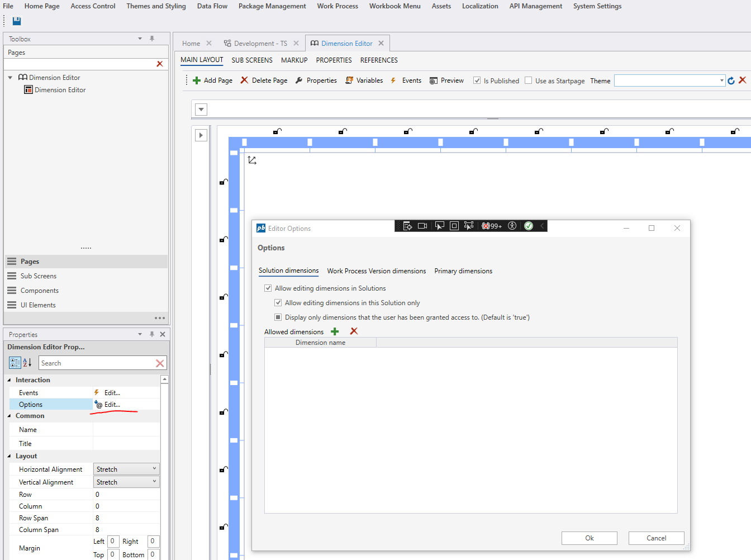The height and width of the screenshot is (560, 751).
Task: Click the Dimension name column header
Action: 320,343
